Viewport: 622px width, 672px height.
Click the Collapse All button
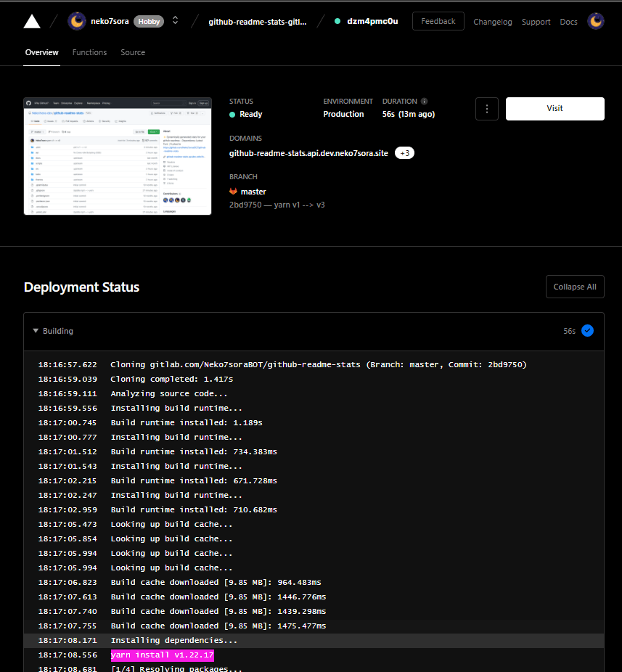[575, 287]
